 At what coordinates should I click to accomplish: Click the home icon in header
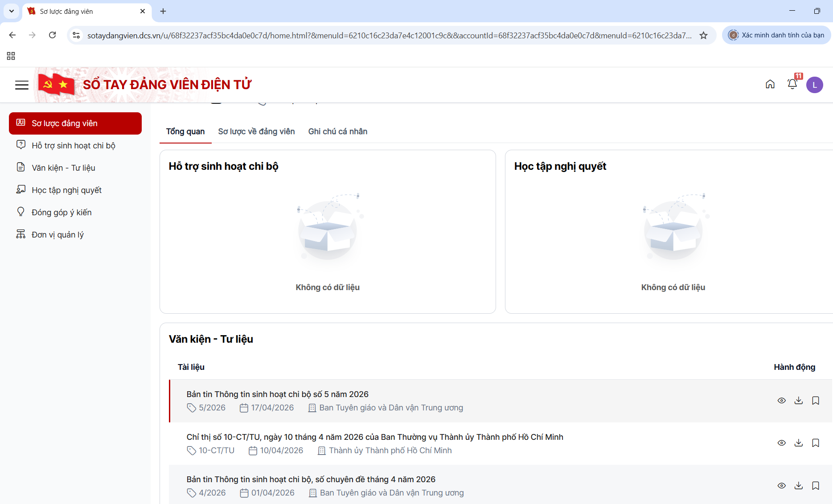click(x=770, y=84)
